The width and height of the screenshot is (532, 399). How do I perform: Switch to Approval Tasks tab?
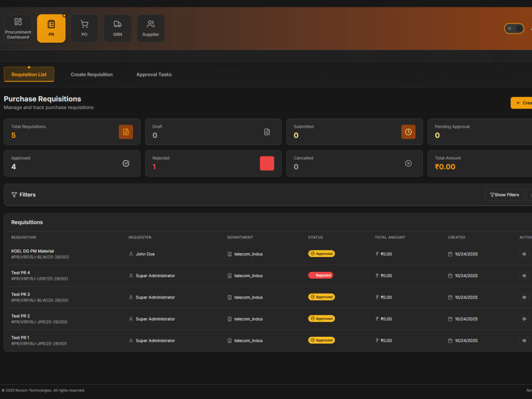point(154,74)
